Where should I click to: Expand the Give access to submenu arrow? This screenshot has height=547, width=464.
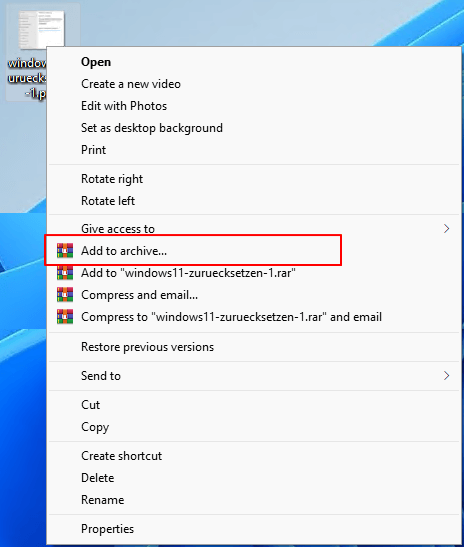click(446, 228)
